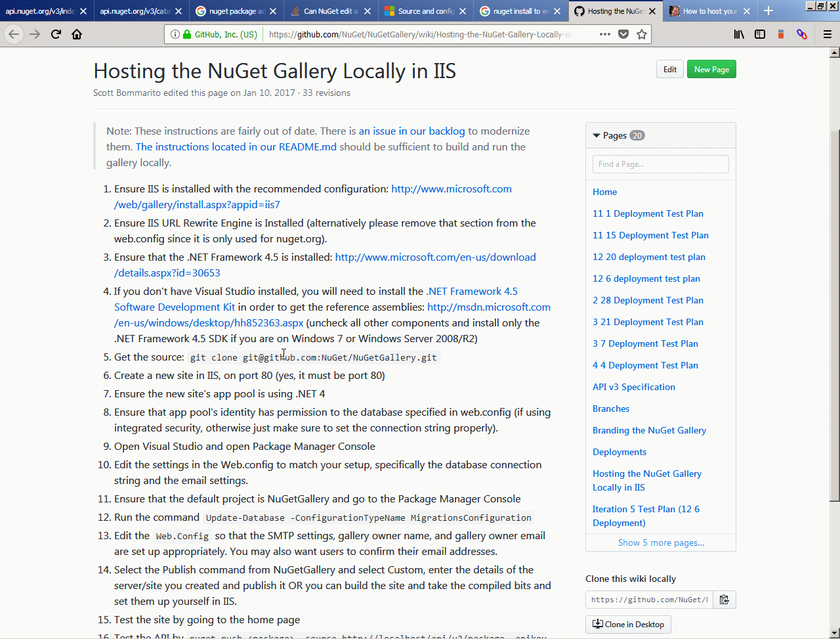The width and height of the screenshot is (840, 639).
Task: Click the green New Page button
Action: (x=711, y=69)
